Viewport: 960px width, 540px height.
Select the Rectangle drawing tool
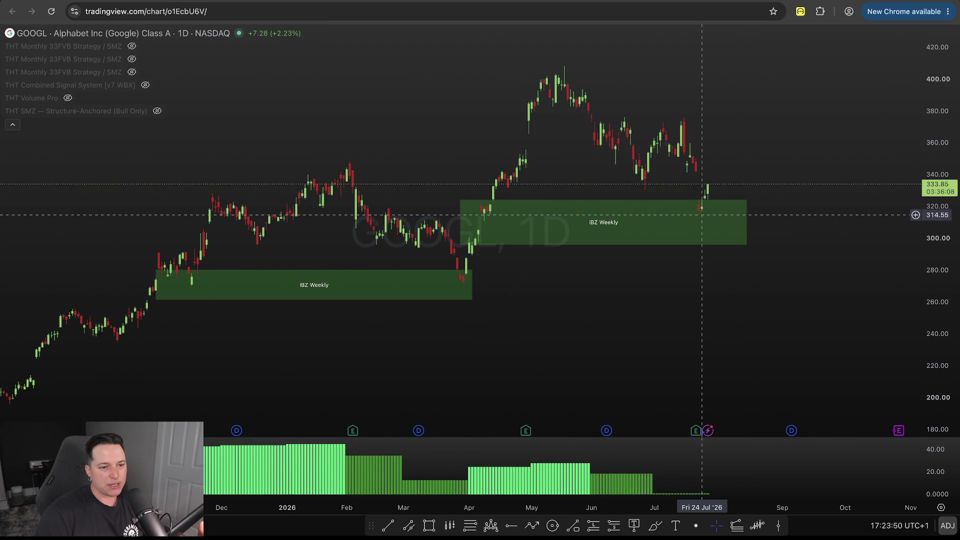pyautogui.click(x=429, y=525)
